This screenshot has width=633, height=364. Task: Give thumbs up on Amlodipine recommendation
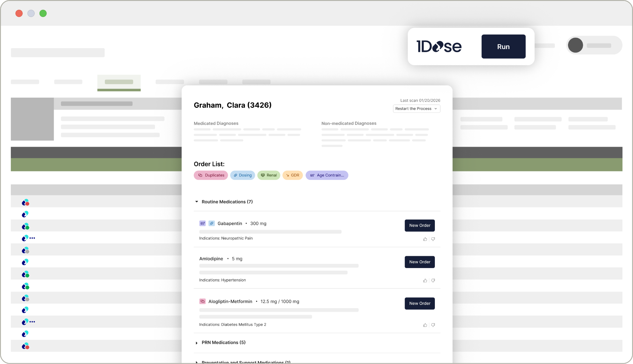(425, 281)
